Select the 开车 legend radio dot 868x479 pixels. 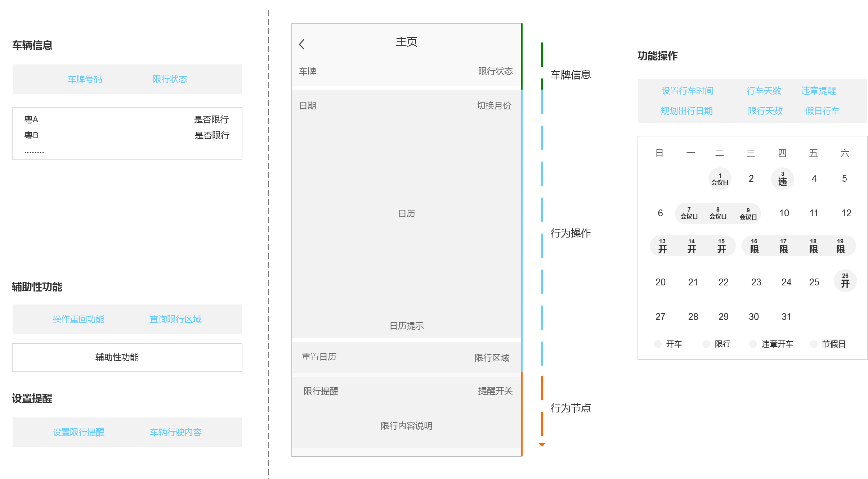click(x=658, y=344)
